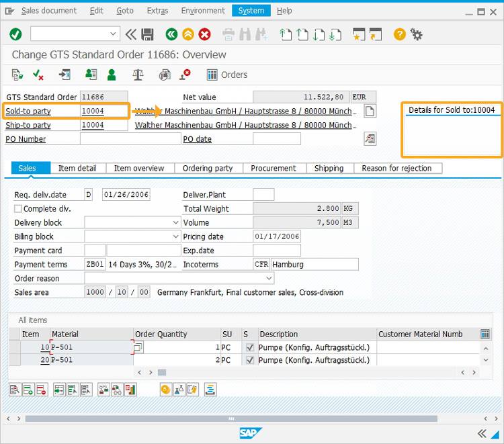Switch to the Ordering party tab
The width and height of the screenshot is (504, 444).
coord(208,168)
